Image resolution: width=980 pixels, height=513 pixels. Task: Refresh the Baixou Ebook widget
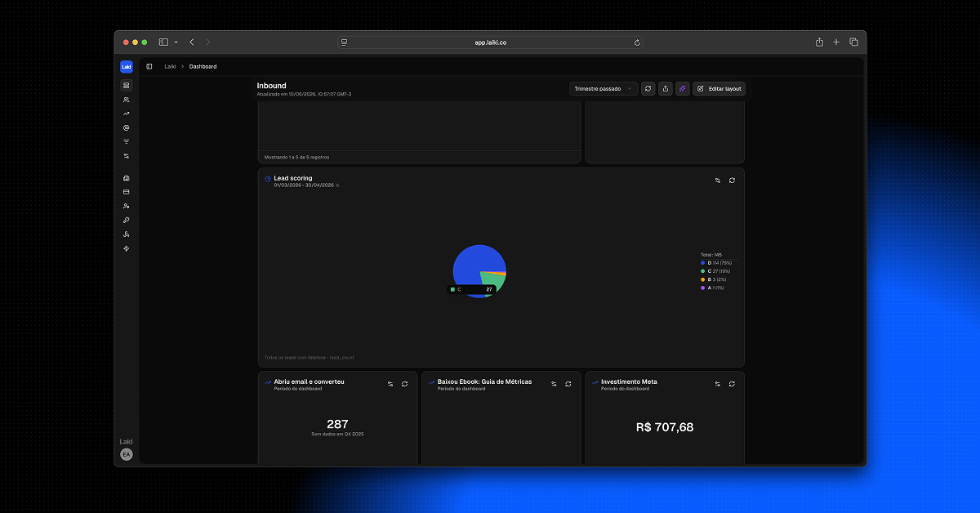pyautogui.click(x=568, y=383)
